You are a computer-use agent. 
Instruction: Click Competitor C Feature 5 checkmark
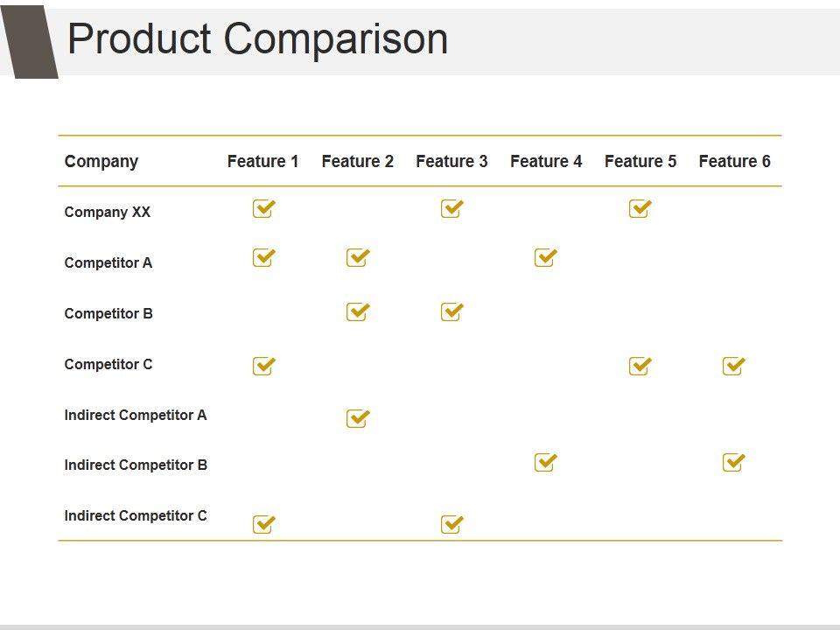640,367
